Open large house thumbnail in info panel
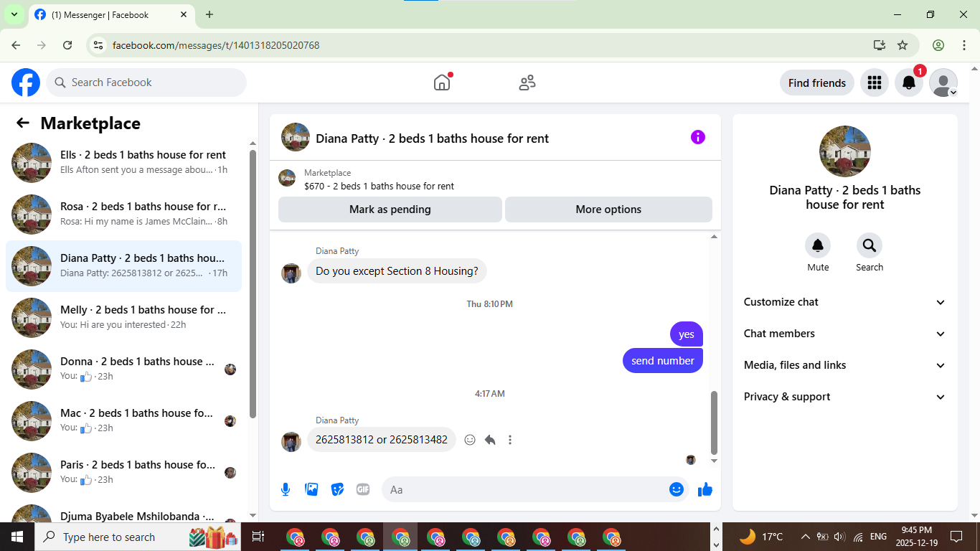 [x=845, y=151]
